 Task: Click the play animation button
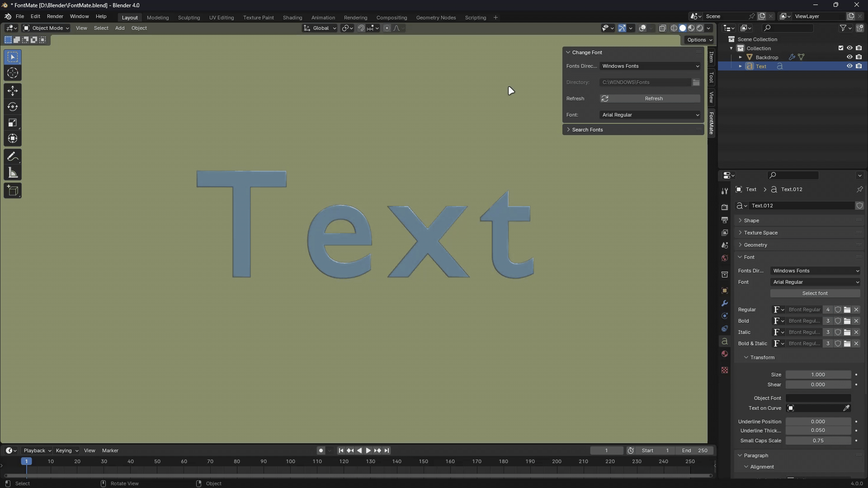[368, 450]
